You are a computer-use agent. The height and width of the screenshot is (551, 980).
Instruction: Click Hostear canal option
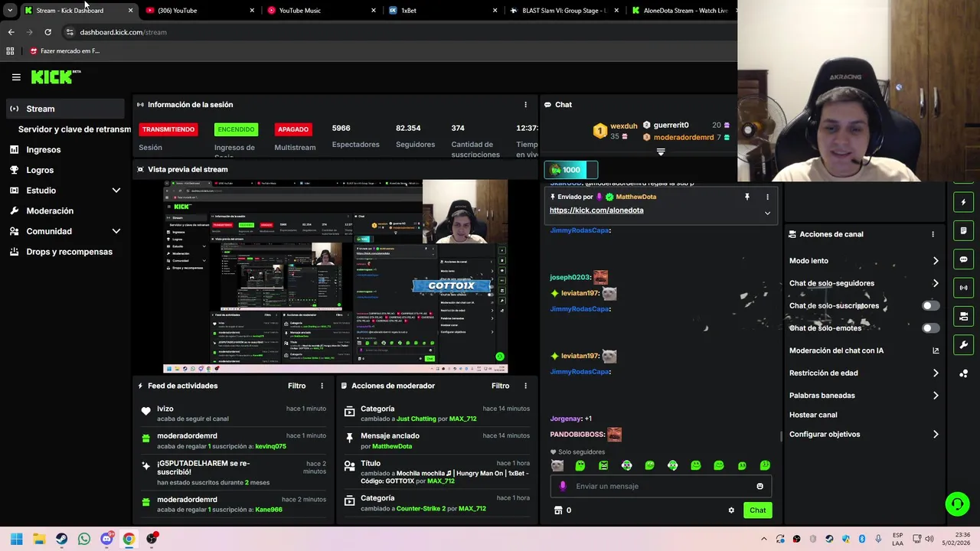coord(813,415)
